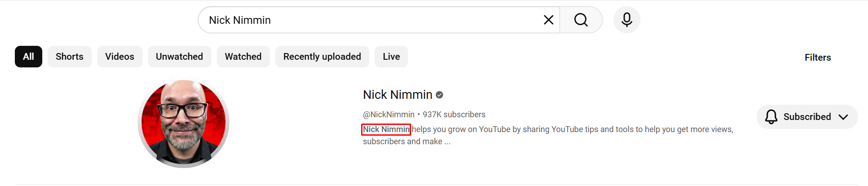Image resolution: width=868 pixels, height=186 pixels.
Task: Click the Subscribed button label
Action: click(807, 117)
